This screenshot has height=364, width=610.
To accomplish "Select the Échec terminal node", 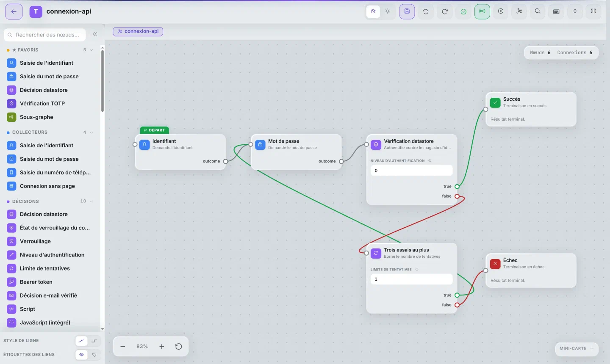I will [x=531, y=270].
